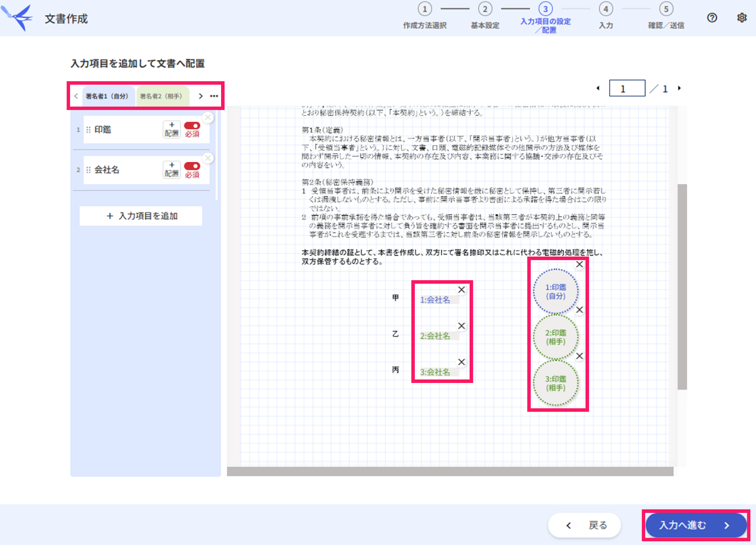756x545 pixels.
Task: Grab the drag handle of 会社名
Action: tap(88, 170)
